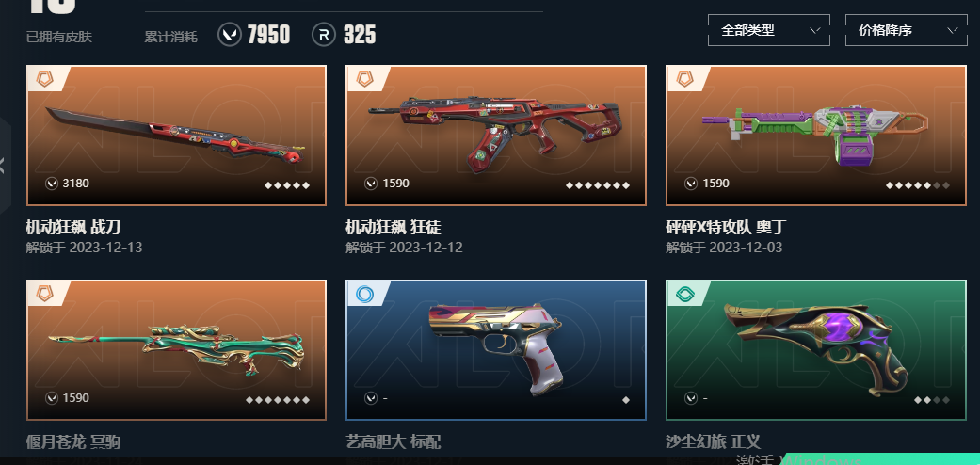Click the tier badge on 砰砰X特攻队 奥丁 card
This screenshot has height=465, width=980.
click(685, 79)
